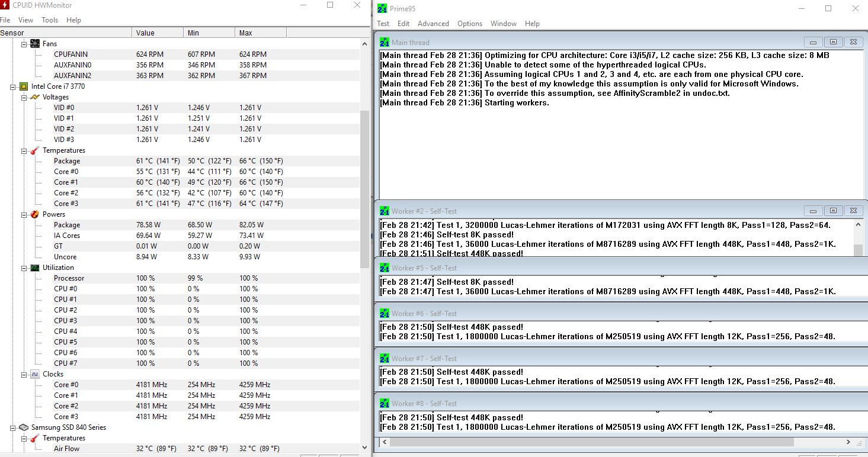Click the Worker #8 Self-Test window icon
Image resolution: width=868 pixels, height=457 pixels.
384,403
